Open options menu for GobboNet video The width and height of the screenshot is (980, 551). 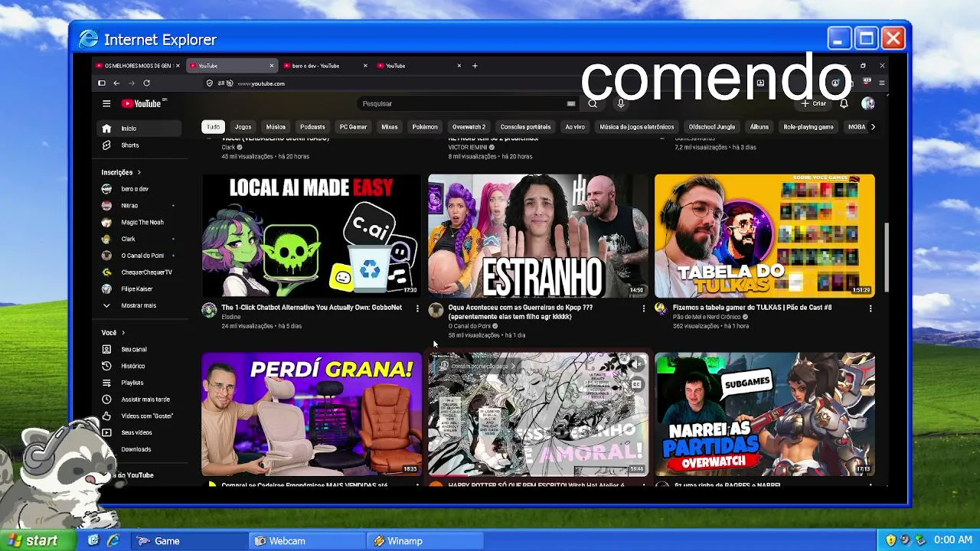(417, 308)
